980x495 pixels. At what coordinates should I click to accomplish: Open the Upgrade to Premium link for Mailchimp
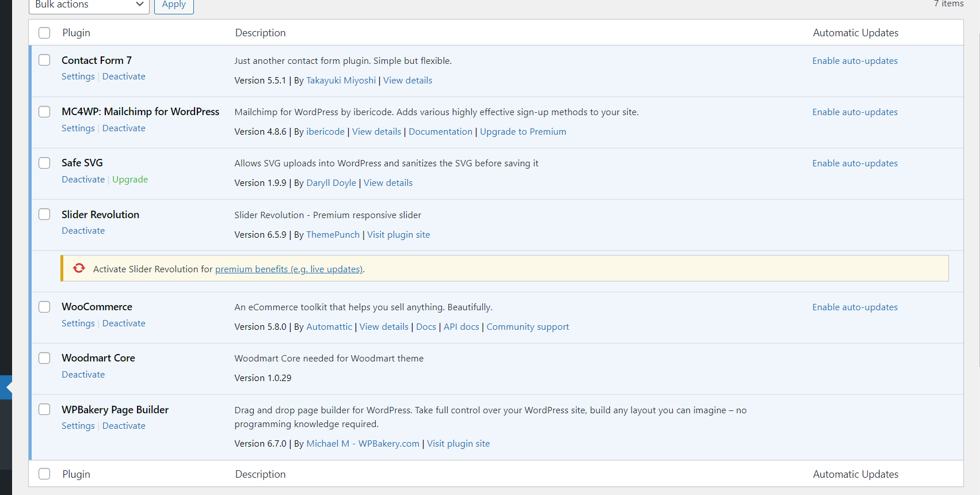click(x=523, y=132)
